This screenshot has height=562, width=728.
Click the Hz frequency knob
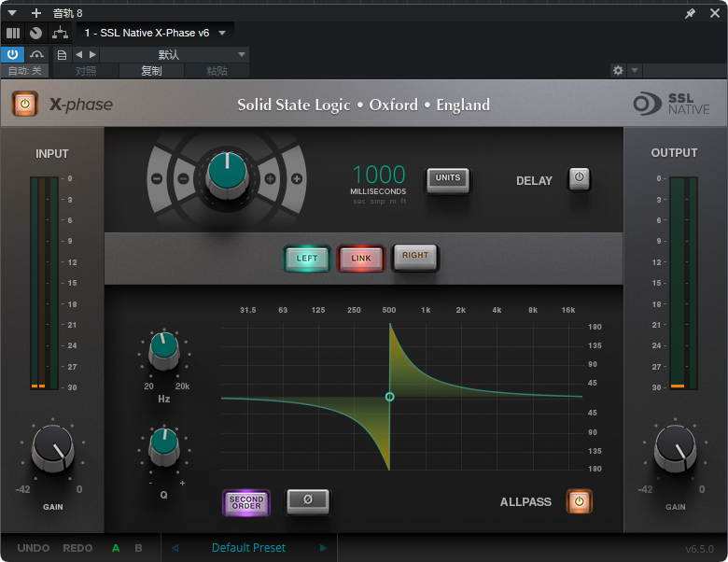164,350
